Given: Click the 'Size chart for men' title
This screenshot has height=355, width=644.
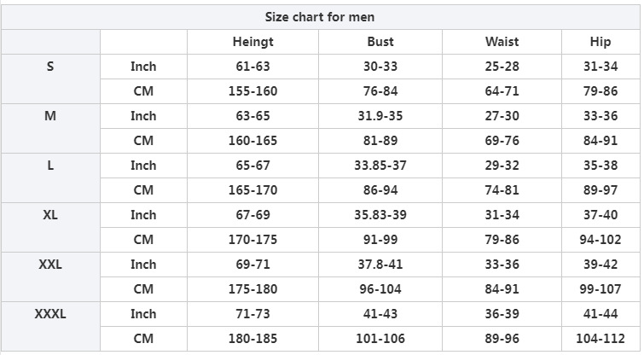Looking at the screenshot, I should click(320, 17).
